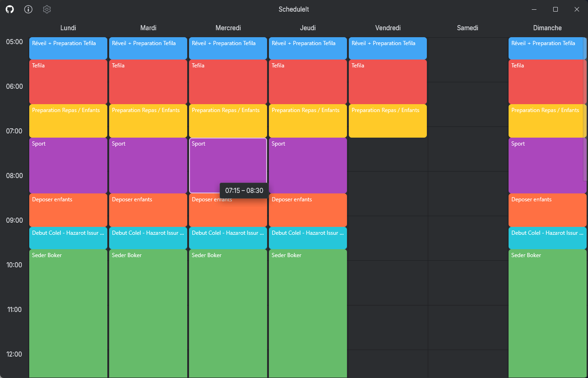Click the Vendredi day header
The height and width of the screenshot is (378, 588).
click(x=388, y=28)
